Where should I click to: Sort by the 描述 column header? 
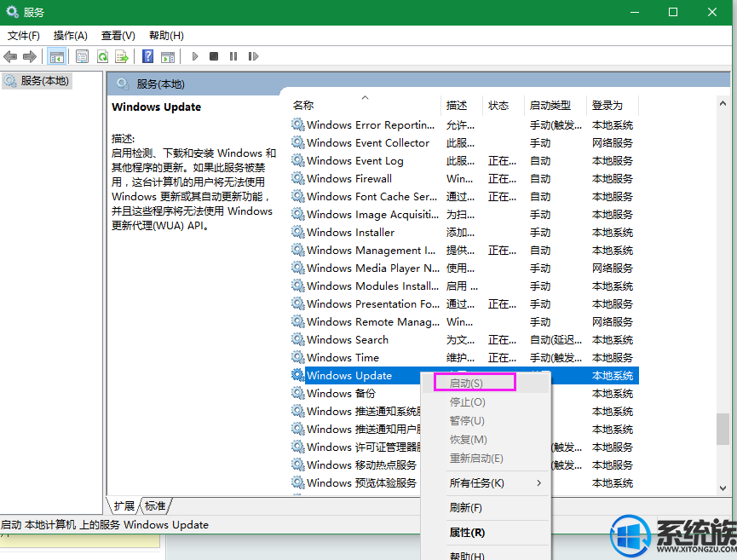tap(462, 106)
